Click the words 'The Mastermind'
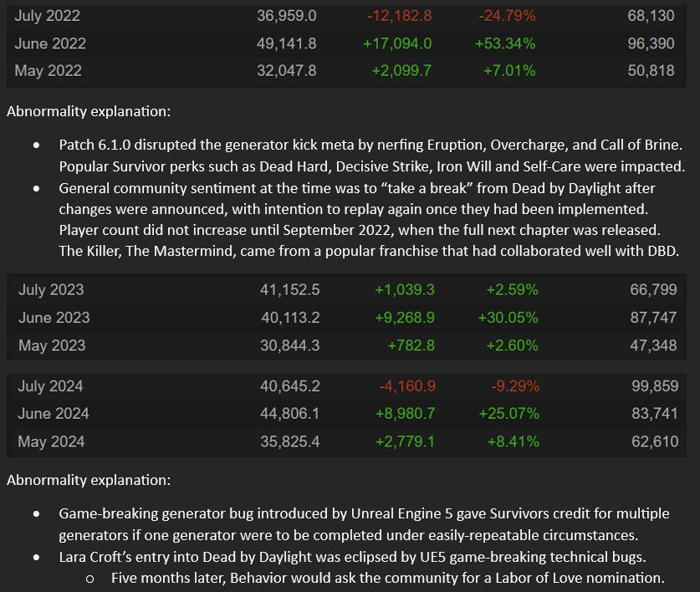Screen dimensions: 700x592 [180, 252]
